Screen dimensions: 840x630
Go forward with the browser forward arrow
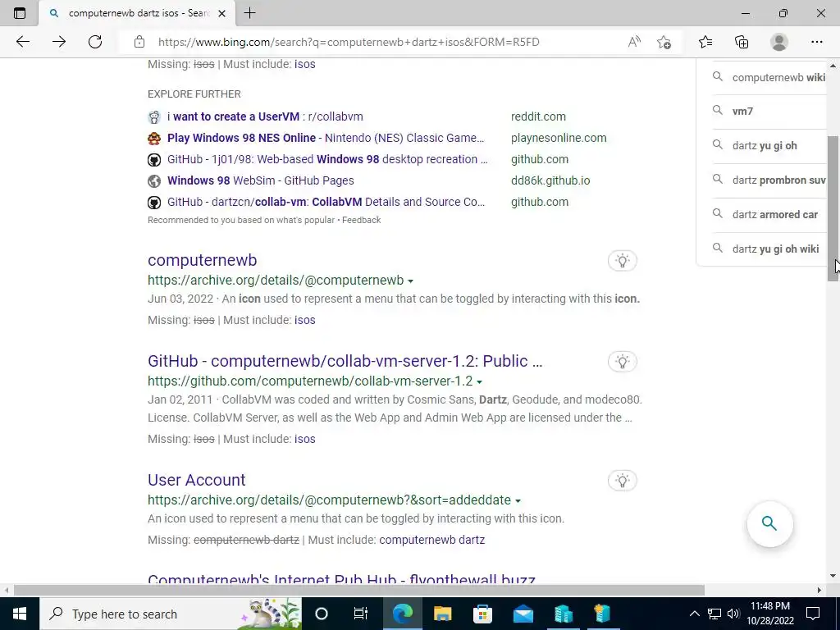59,42
